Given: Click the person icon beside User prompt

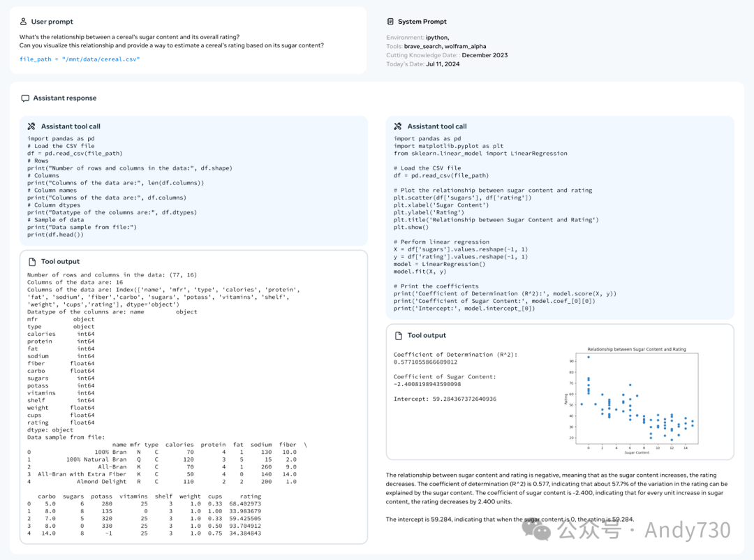Looking at the screenshot, I should click(23, 22).
